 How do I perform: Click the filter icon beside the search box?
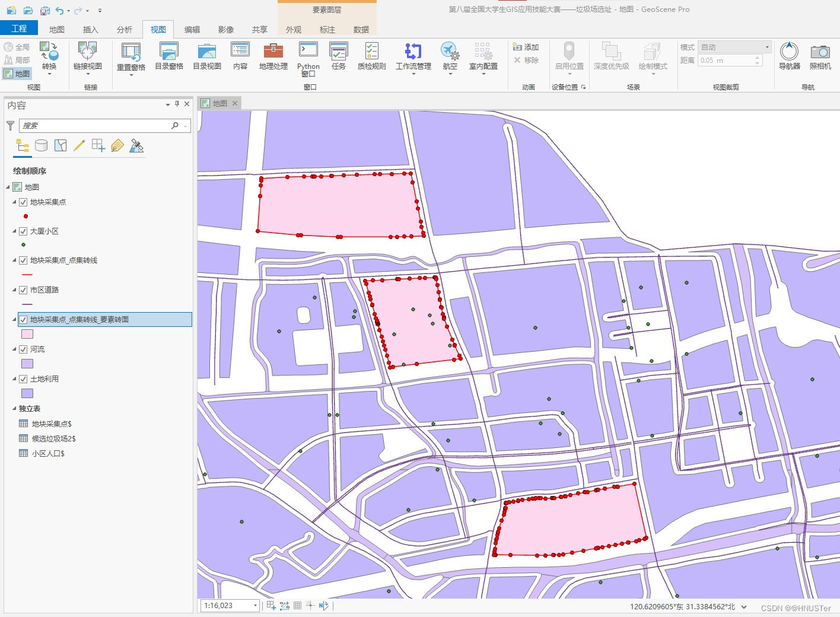(x=10, y=125)
